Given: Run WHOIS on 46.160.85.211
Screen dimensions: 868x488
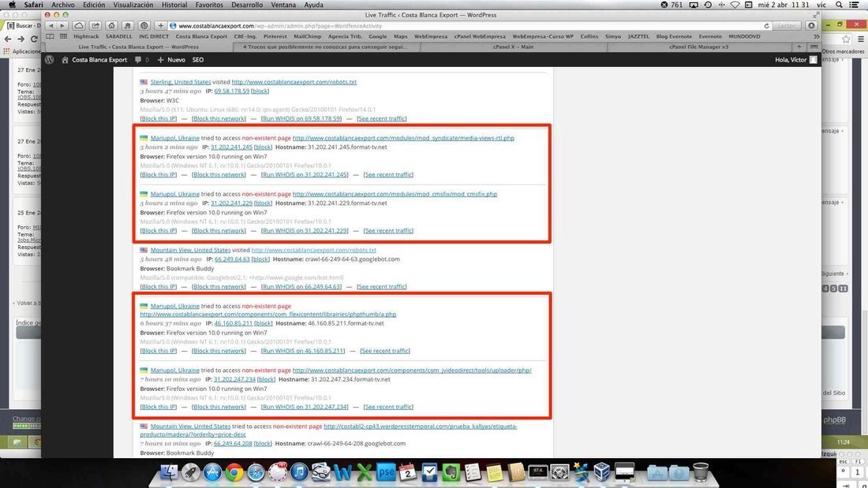Looking at the screenshot, I should pyautogui.click(x=303, y=351).
